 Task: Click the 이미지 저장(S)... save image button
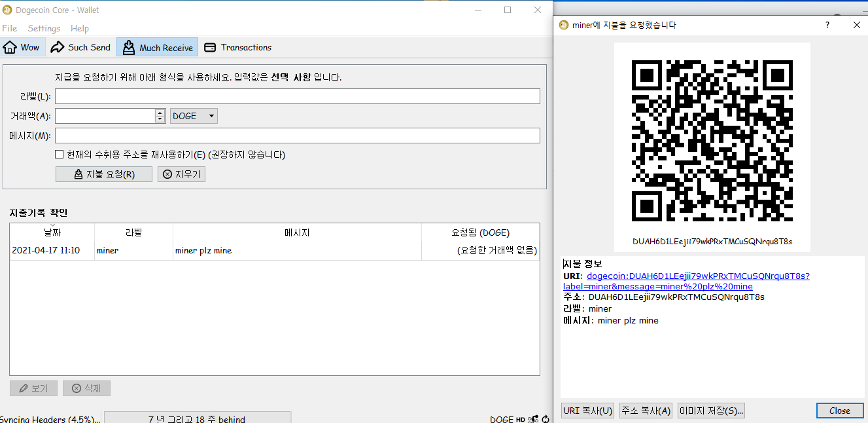pos(711,411)
